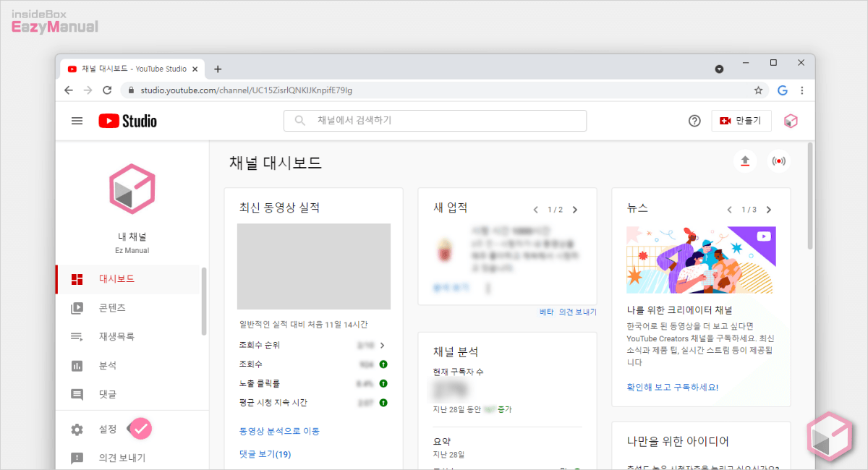Click the dashboard grid icon in sidebar
The image size is (868, 470).
click(77, 279)
